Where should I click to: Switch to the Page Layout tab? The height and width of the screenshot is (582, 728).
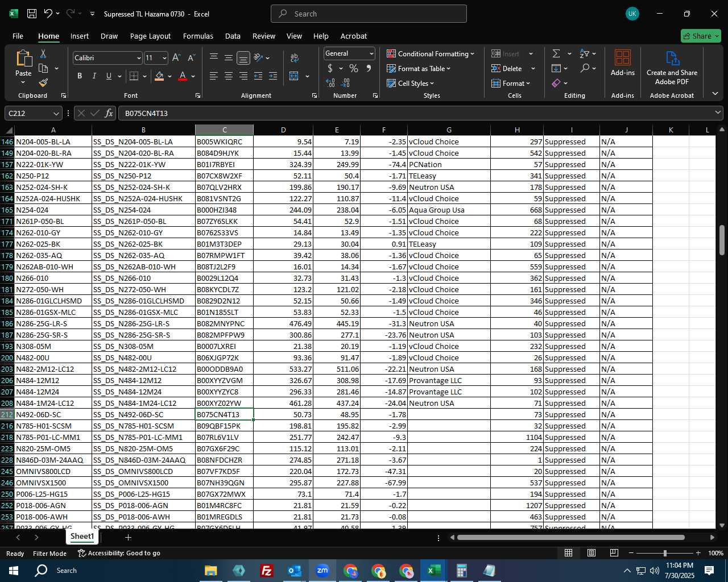pos(150,36)
